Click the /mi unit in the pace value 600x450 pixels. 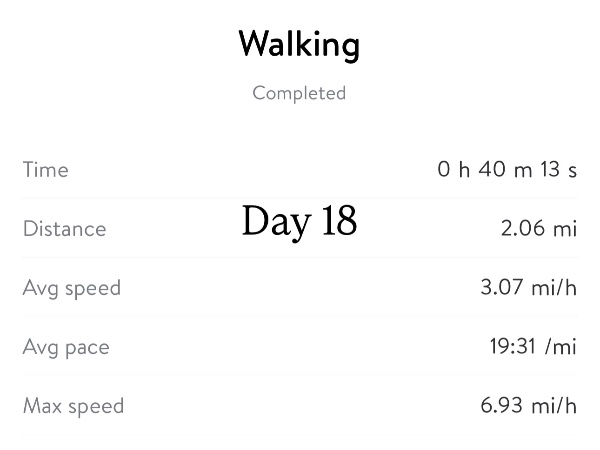click(561, 347)
